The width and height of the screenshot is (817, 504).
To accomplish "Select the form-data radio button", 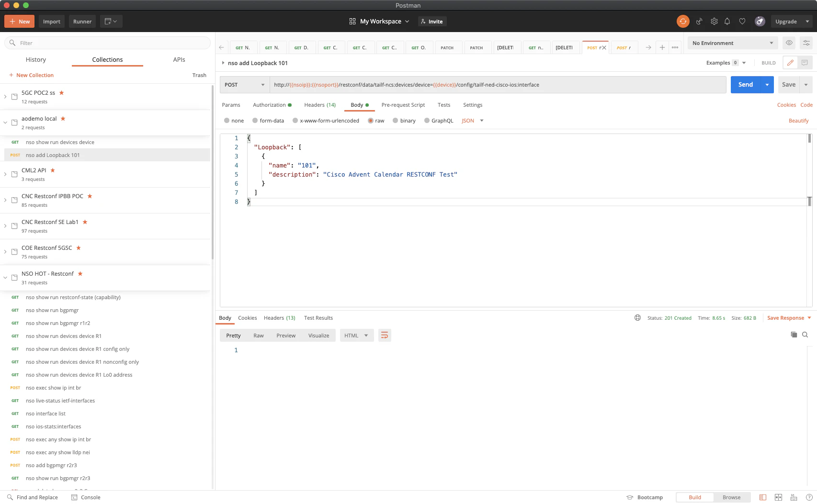I will [255, 121].
